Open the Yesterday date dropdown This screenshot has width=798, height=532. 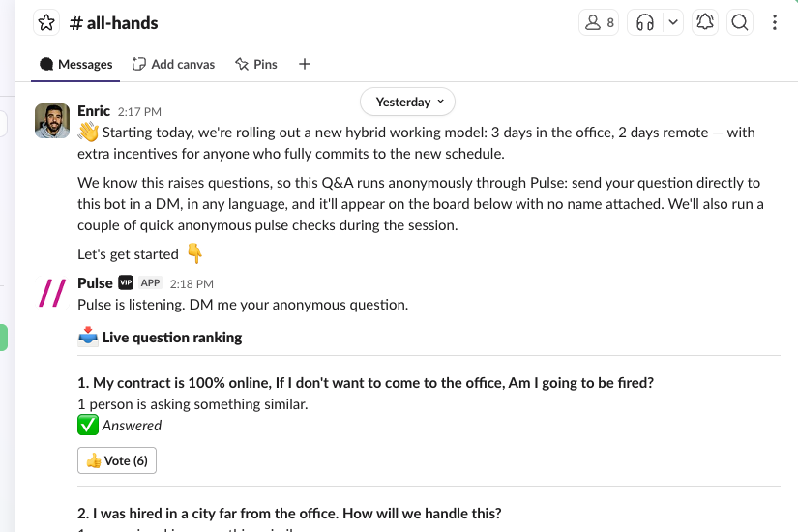pyautogui.click(x=407, y=102)
